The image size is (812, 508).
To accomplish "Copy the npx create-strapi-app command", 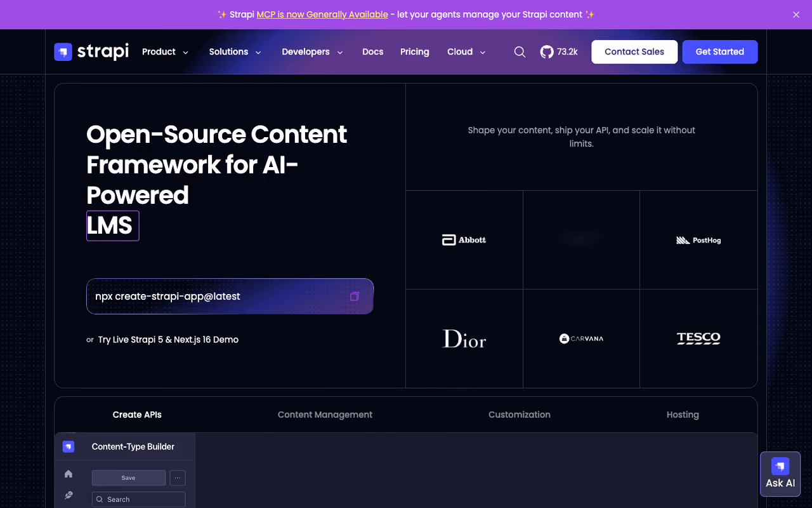I will pyautogui.click(x=355, y=297).
